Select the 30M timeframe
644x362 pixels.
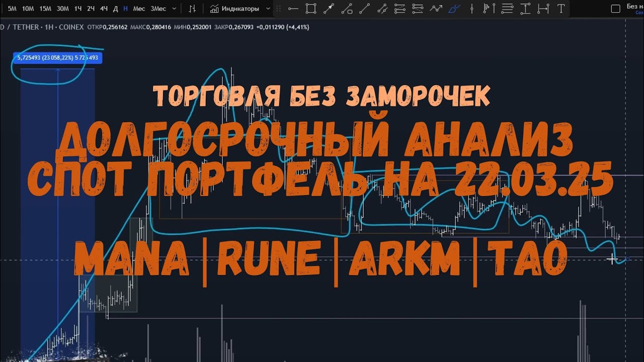point(63,9)
